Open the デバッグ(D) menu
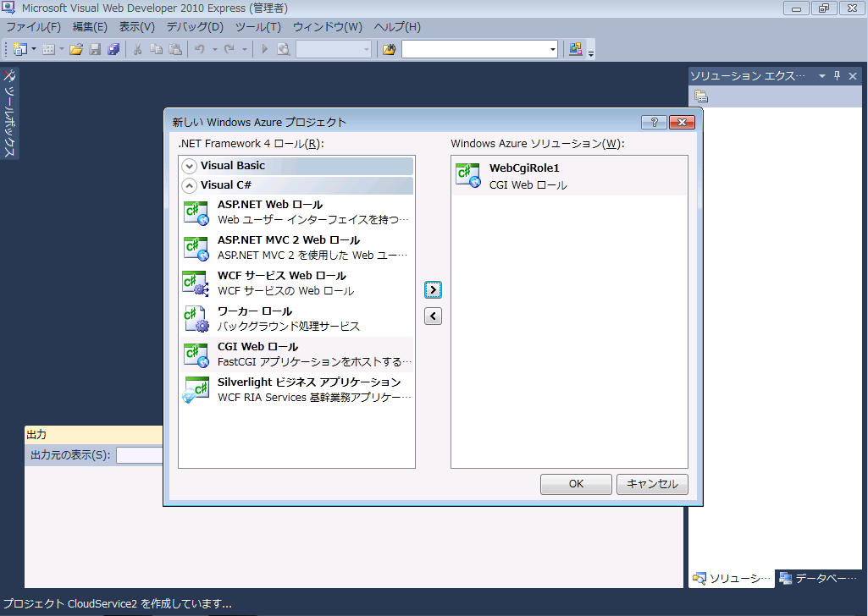 coord(195,26)
